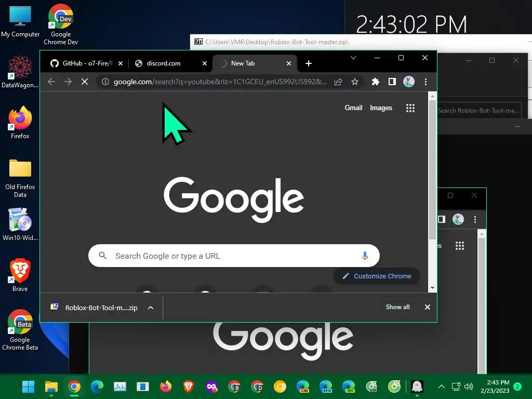Open Google Chrome Beta desktop shortcut
Screen dimensions: 532x399
pos(20,330)
